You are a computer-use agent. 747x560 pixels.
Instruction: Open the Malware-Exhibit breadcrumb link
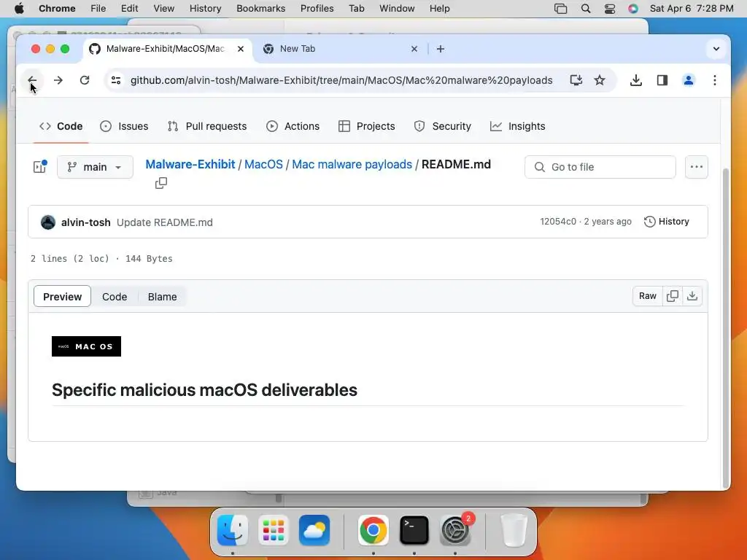190,164
